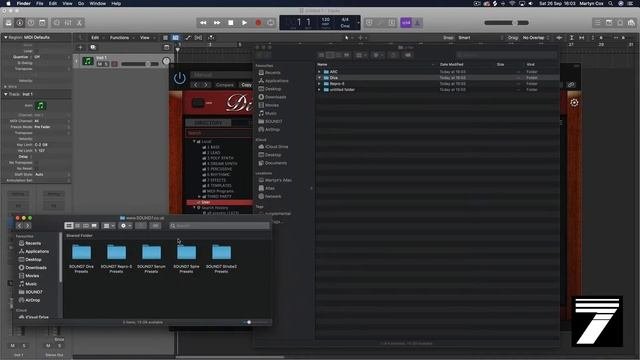The height and width of the screenshot is (360, 640).
Task: Click the Rewind transport button
Action: click(x=203, y=23)
